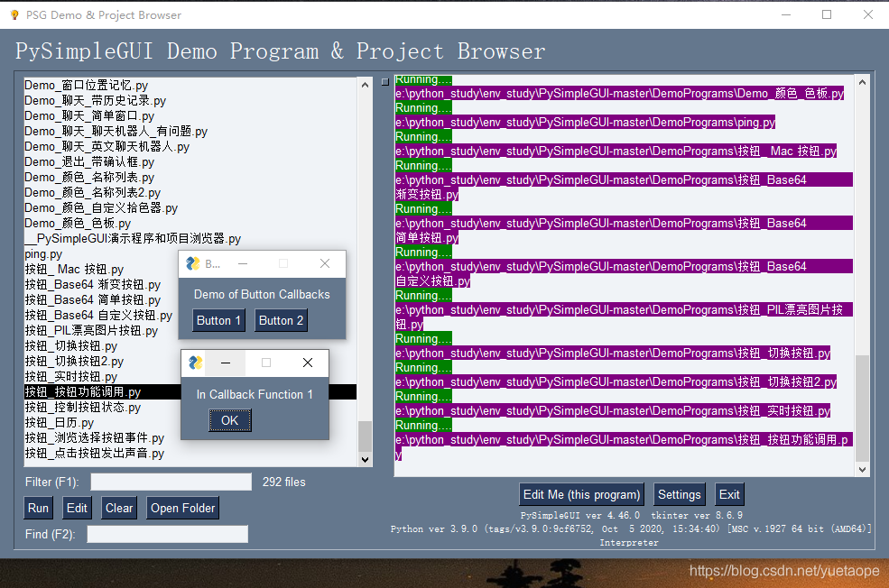Click the output pane scroll up arrow
This screenshot has height=588, width=889.
pyautogui.click(x=862, y=82)
